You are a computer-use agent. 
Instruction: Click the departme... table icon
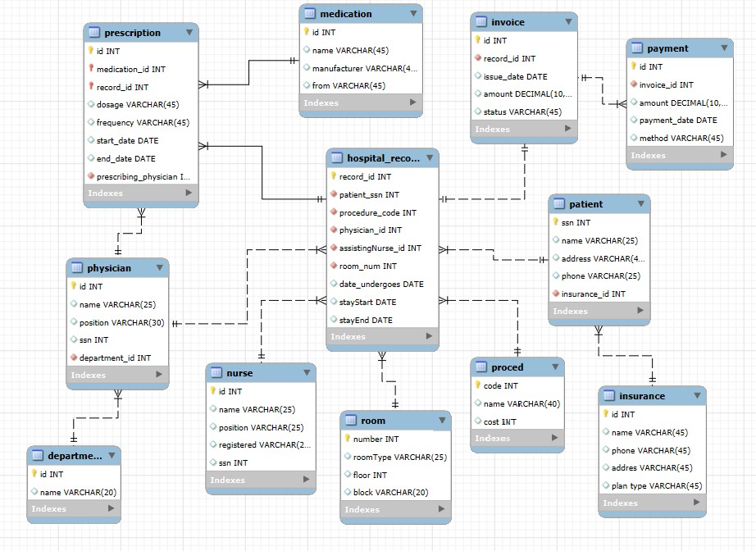point(38,456)
